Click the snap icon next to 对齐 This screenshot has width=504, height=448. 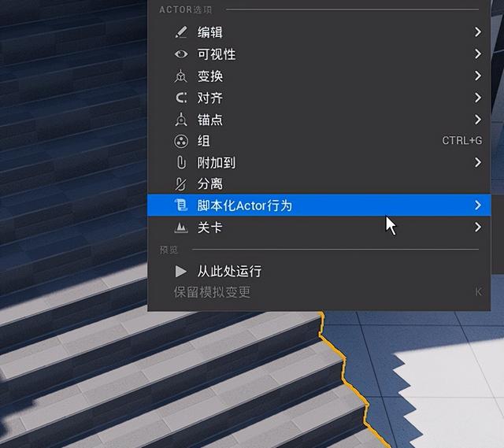coord(181,98)
